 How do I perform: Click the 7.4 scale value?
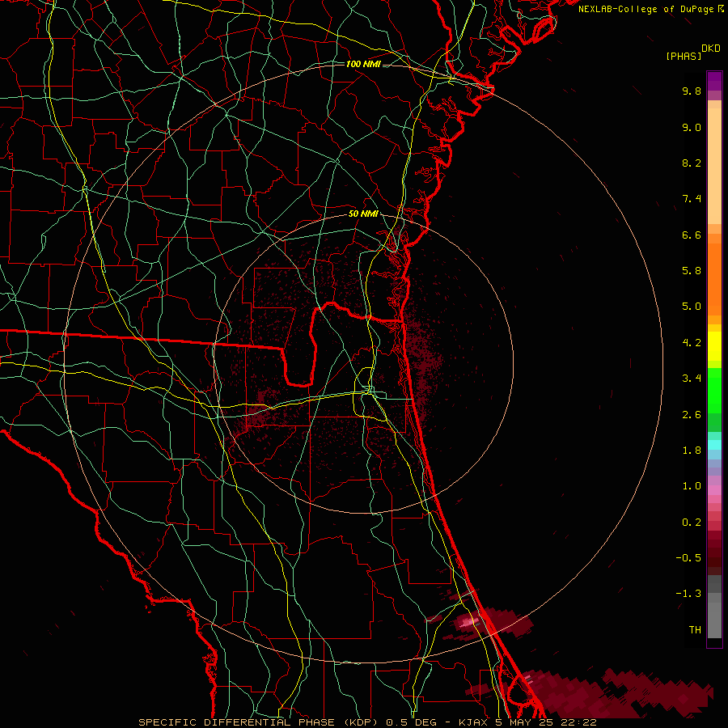pyautogui.click(x=692, y=199)
